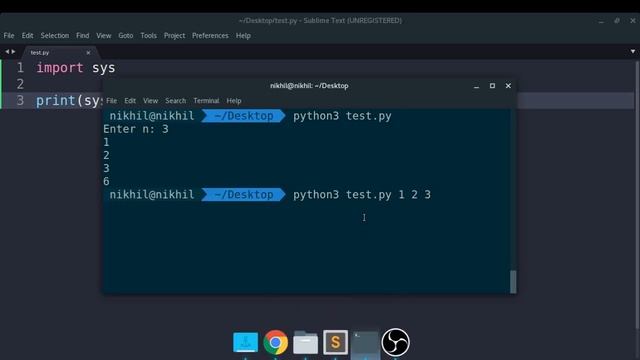Open OBS Studio from the dock

coord(396,342)
